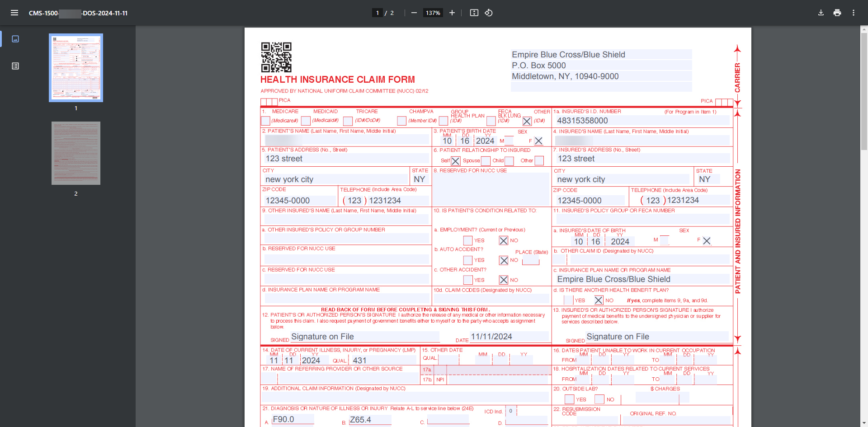Zoom in using the plus button
The image size is (868, 427).
[x=452, y=13]
